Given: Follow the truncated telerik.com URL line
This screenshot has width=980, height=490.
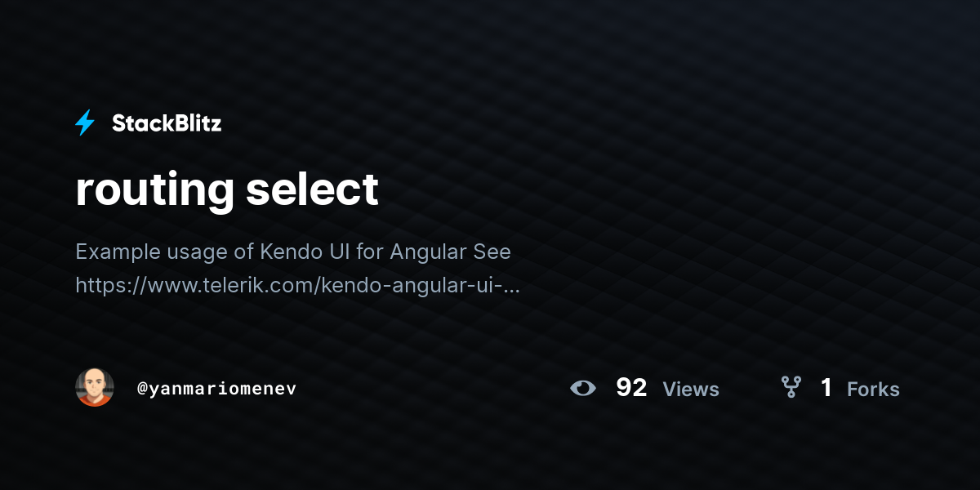Looking at the screenshot, I should pos(297,285).
